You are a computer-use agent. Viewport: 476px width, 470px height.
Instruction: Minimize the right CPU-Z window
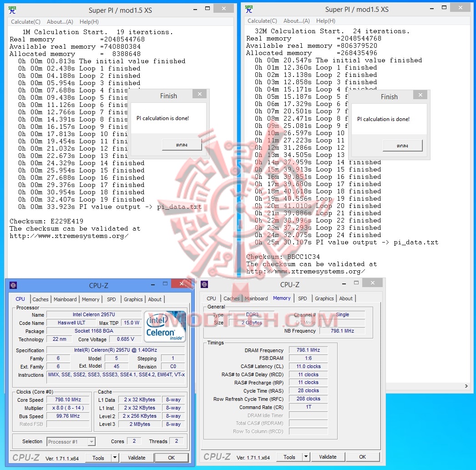pos(344,283)
